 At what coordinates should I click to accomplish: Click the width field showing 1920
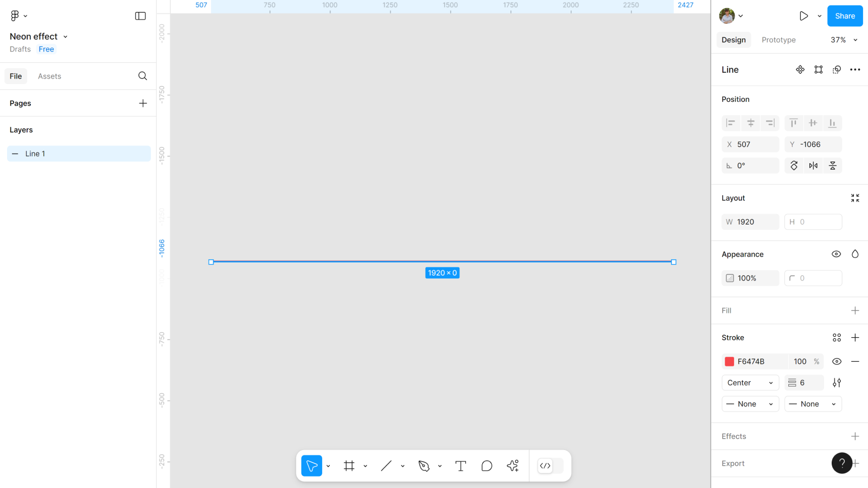[x=751, y=222]
